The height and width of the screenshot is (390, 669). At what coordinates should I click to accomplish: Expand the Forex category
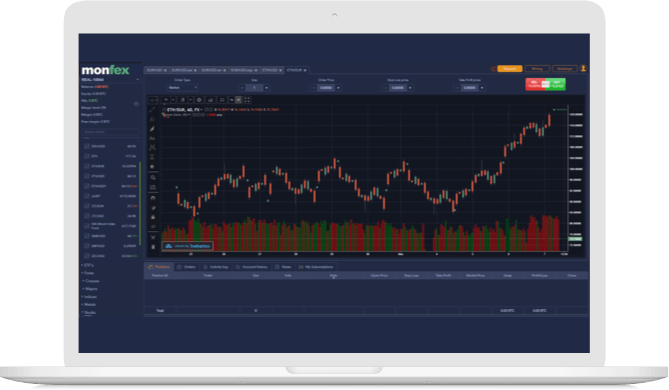pos(88,273)
